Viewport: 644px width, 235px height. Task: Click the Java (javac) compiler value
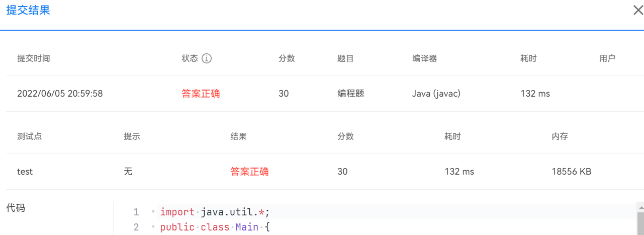[x=436, y=94]
